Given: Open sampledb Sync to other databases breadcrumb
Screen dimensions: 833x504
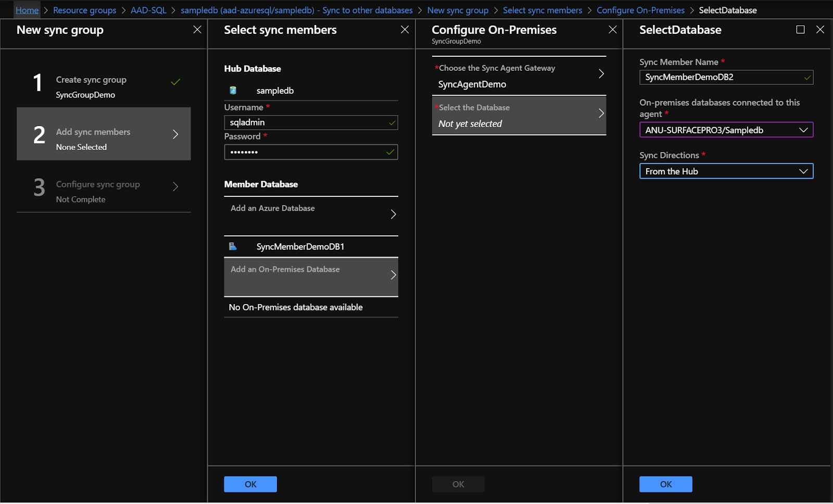Looking at the screenshot, I should tap(297, 10).
